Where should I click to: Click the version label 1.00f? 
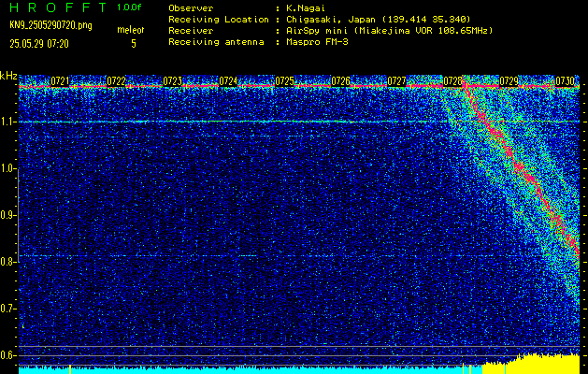tap(129, 7)
